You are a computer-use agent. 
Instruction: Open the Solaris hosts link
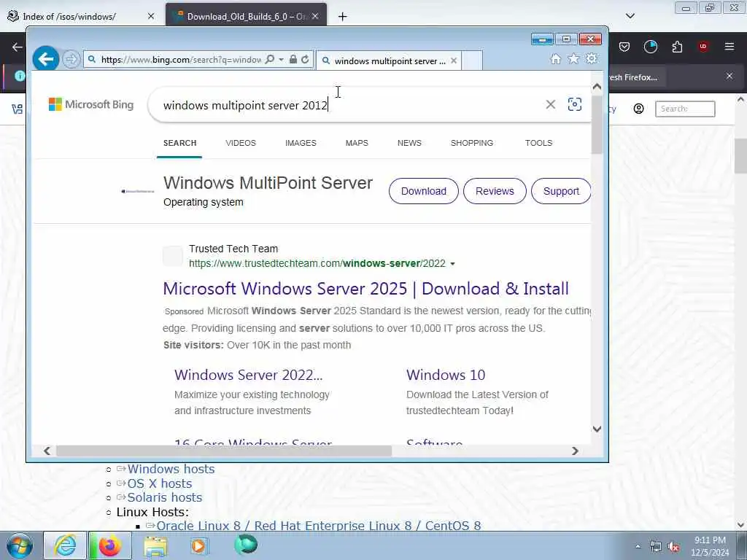click(x=165, y=497)
